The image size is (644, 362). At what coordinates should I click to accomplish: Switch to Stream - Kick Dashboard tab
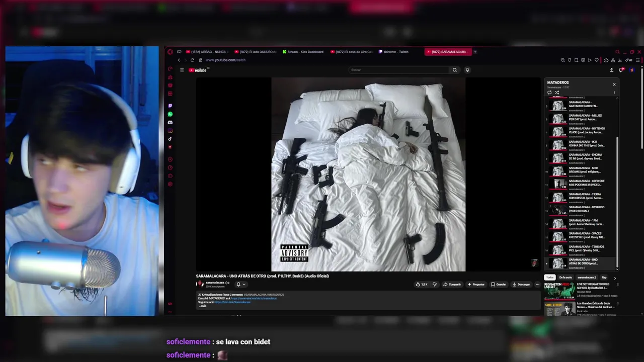pos(303,52)
